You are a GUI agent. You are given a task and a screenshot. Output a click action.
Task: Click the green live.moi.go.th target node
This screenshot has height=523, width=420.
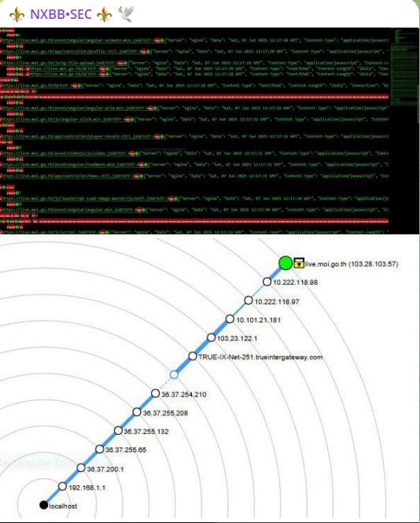click(x=286, y=263)
